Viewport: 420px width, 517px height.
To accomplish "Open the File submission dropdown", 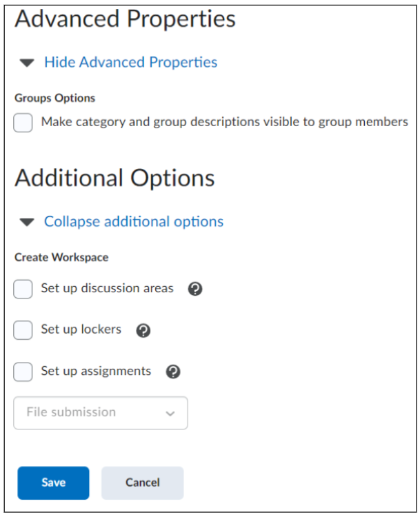I will (101, 413).
